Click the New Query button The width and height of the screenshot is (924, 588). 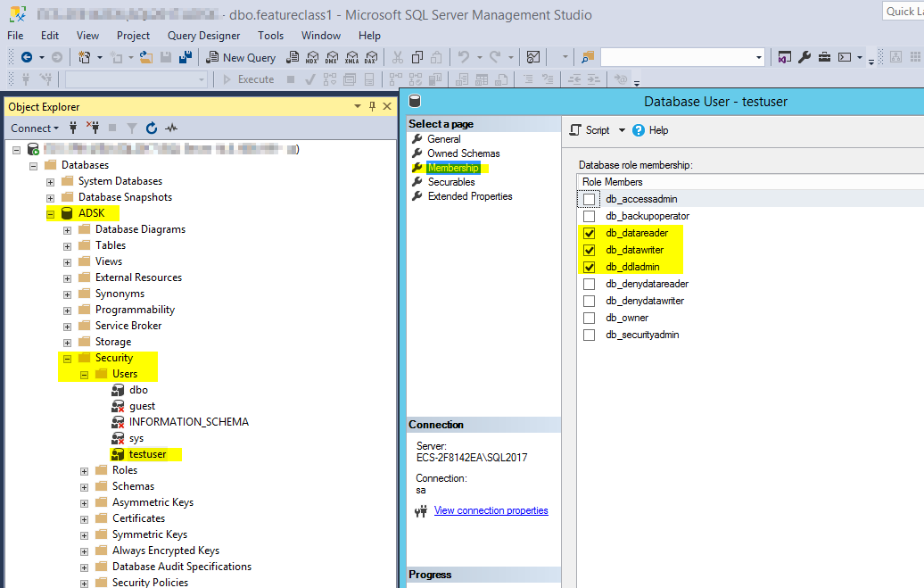pyautogui.click(x=241, y=57)
